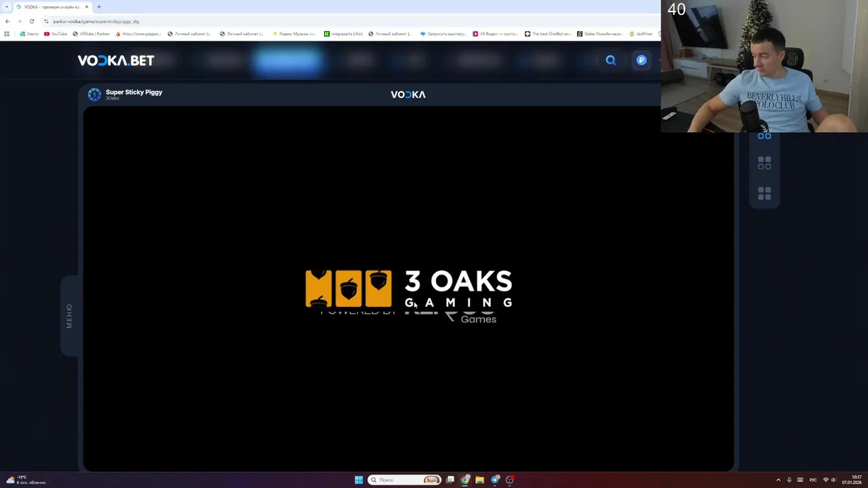The width and height of the screenshot is (868, 488).
Task: Open File Explorer from the taskbar
Action: (x=479, y=480)
